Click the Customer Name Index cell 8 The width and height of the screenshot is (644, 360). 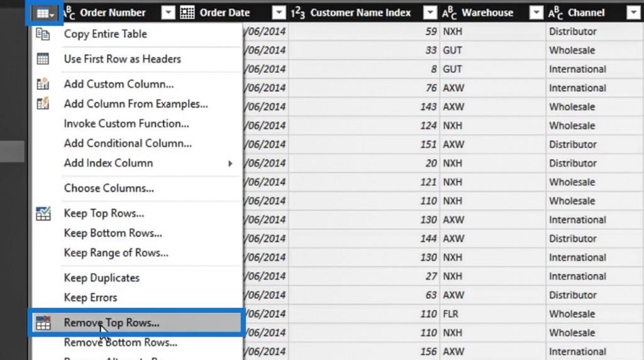click(364, 69)
